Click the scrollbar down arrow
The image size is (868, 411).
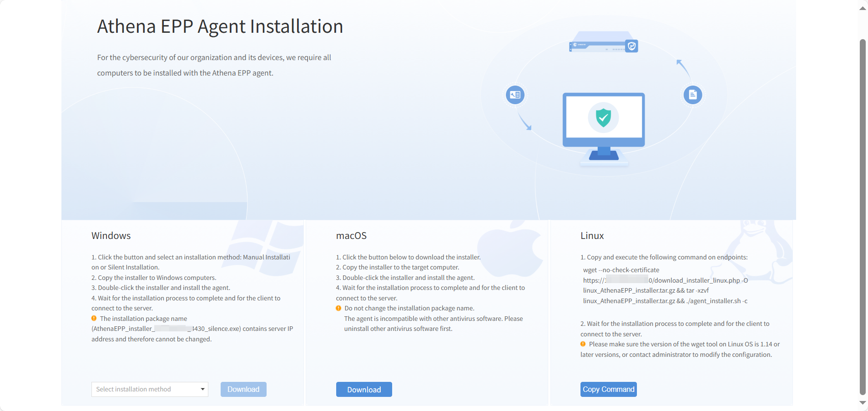coord(863,403)
